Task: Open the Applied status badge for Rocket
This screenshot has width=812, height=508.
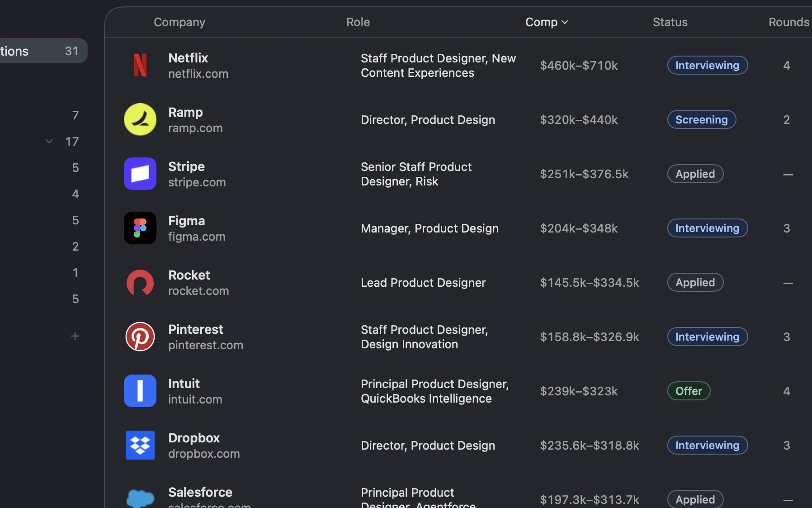Action: 695,282
